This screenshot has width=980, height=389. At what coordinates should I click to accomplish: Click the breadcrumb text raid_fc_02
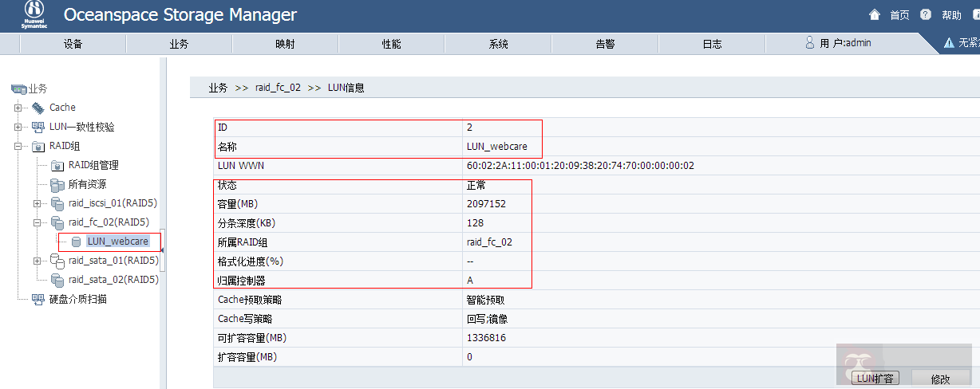(x=278, y=88)
